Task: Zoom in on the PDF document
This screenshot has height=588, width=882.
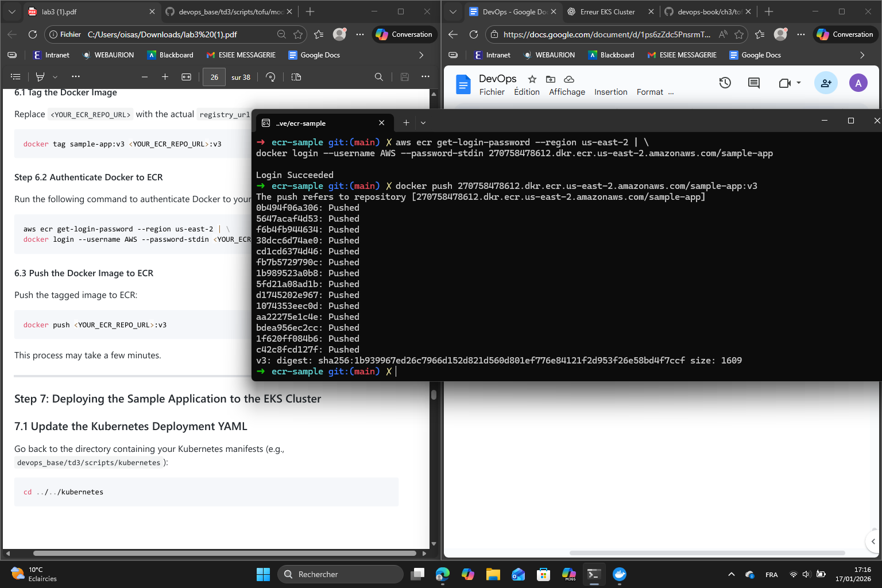Action: click(x=165, y=77)
